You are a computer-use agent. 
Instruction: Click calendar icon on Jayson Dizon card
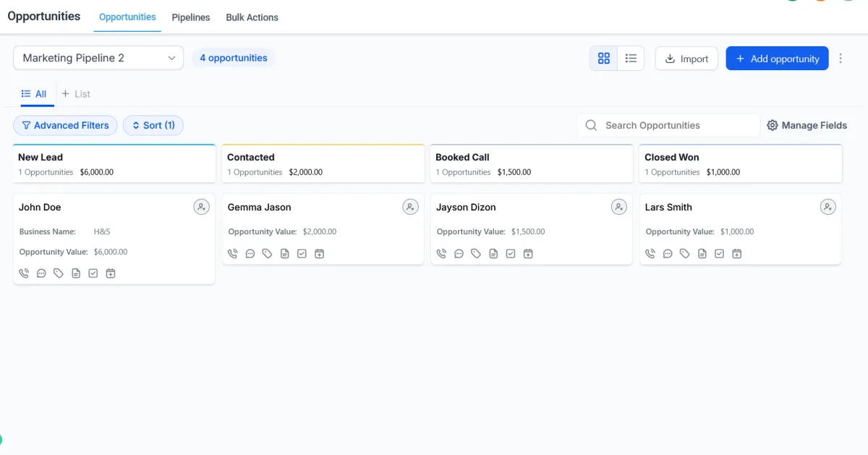[x=528, y=254]
